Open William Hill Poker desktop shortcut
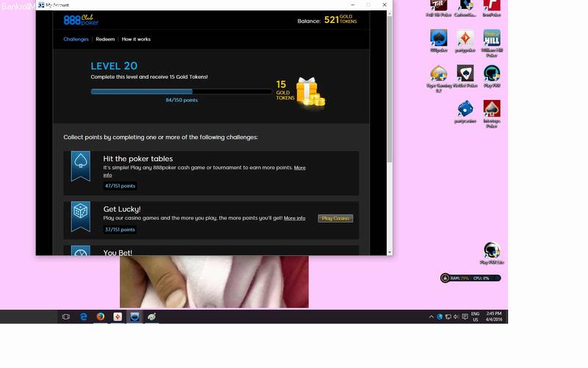588x368 pixels. 492,43
